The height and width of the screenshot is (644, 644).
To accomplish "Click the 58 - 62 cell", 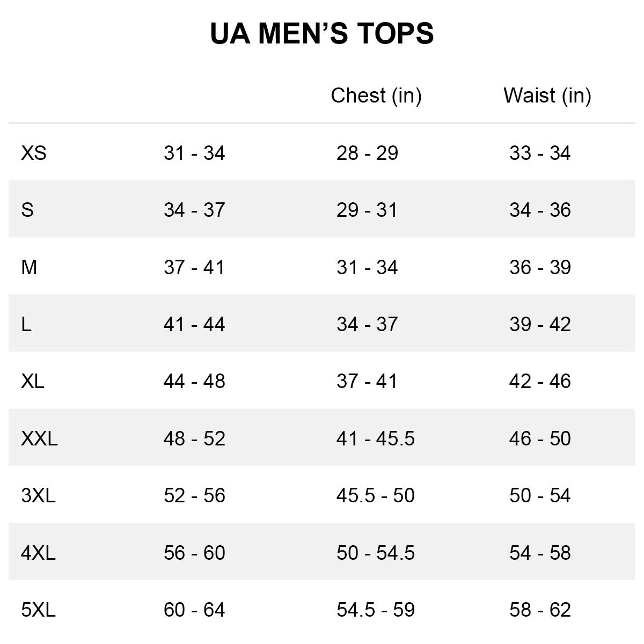I will coord(540,610).
